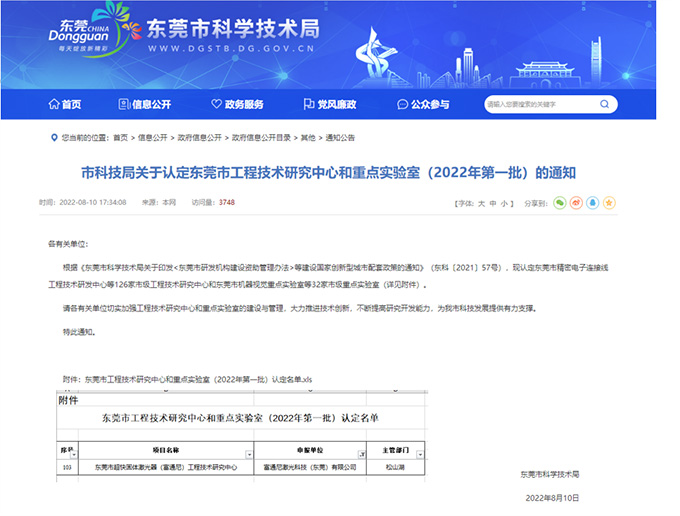The height and width of the screenshot is (516, 680).
Task: Click the closing line 特此通知。
Action: pyautogui.click(x=79, y=332)
